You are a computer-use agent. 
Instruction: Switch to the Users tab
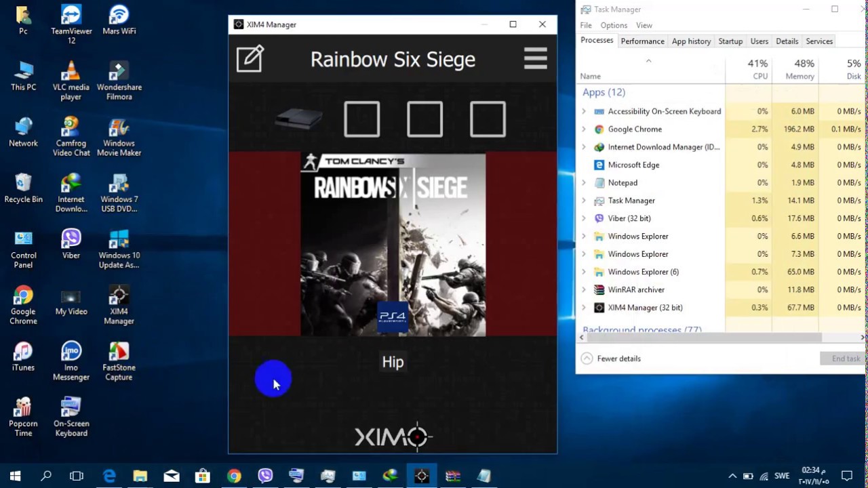pos(759,41)
